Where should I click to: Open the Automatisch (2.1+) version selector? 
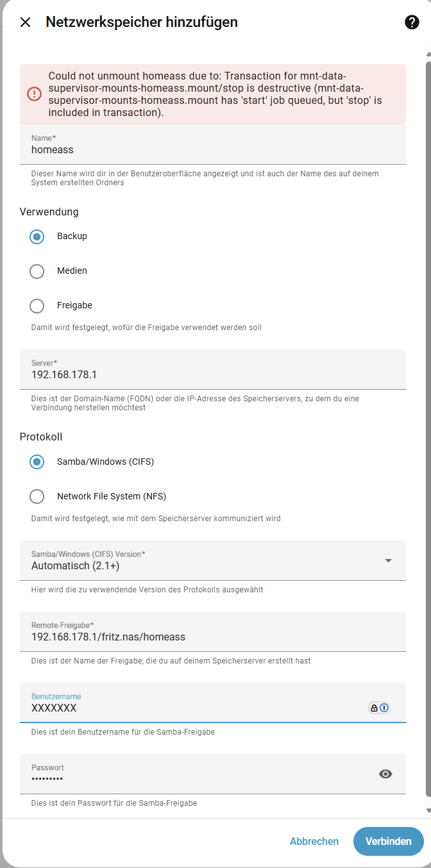click(x=213, y=560)
